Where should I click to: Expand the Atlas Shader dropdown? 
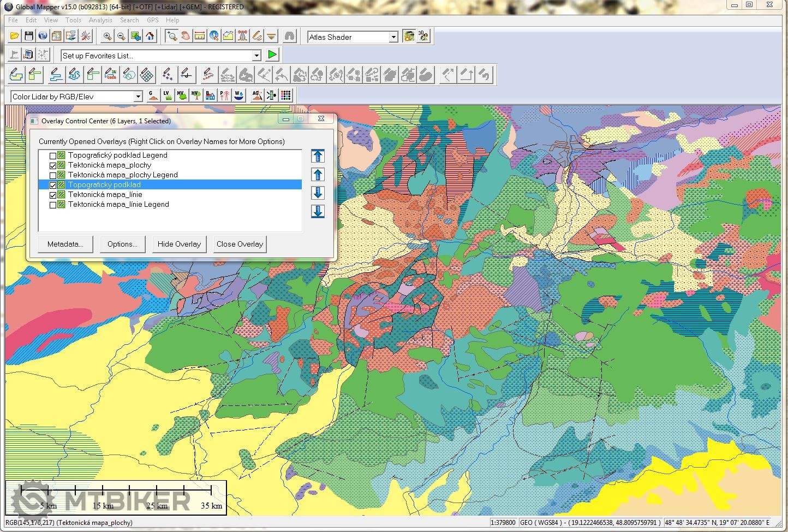click(x=393, y=37)
